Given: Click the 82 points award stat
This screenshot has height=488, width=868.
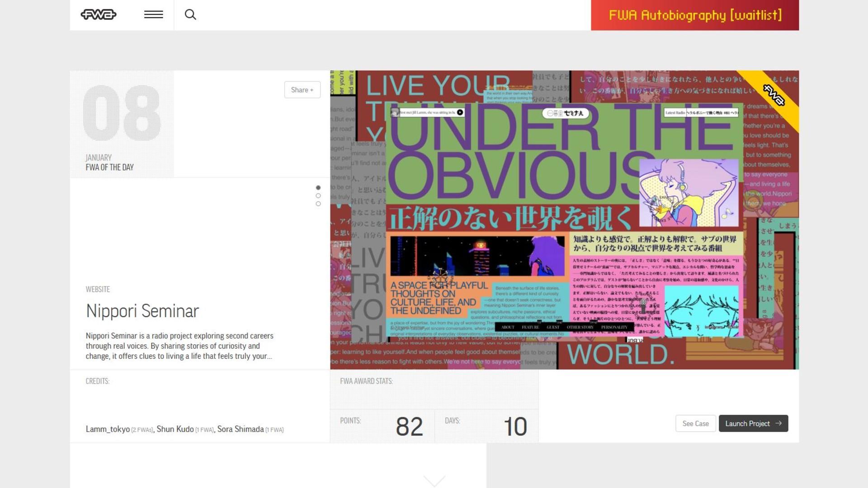Looking at the screenshot, I should [409, 426].
